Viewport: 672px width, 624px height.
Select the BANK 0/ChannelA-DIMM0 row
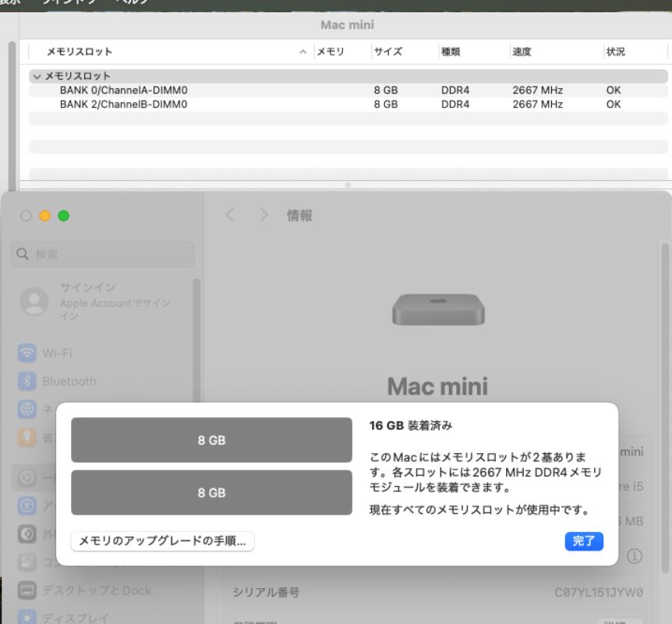coord(348,90)
